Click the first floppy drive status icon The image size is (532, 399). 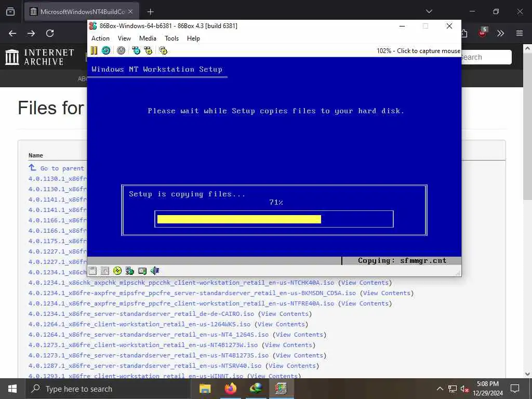(x=92, y=270)
